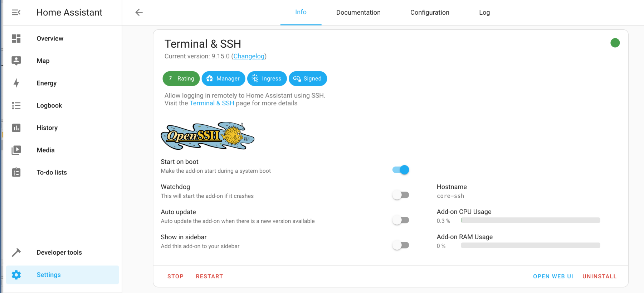
Task: Click the core-ssh hostname value
Action: coord(450,196)
